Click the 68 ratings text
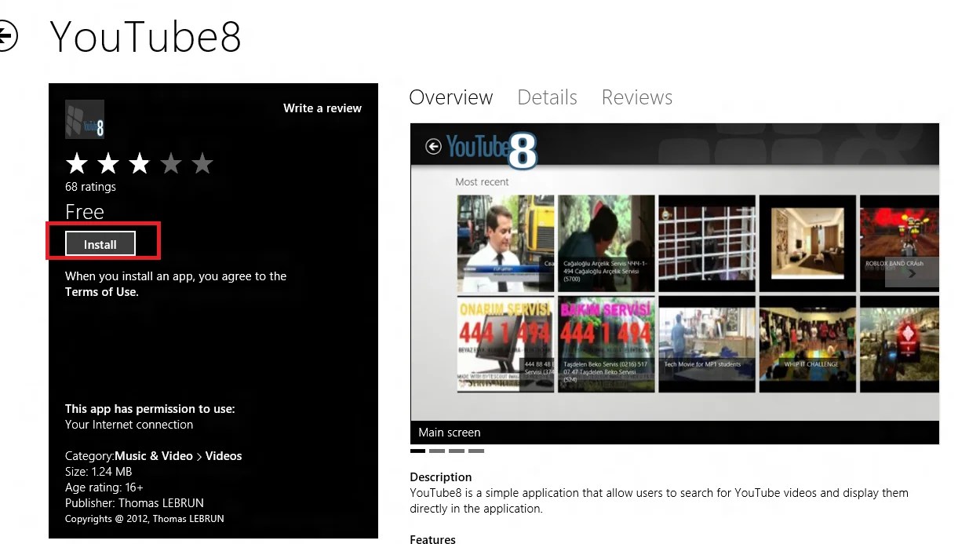The width and height of the screenshot is (980, 544). 90,187
